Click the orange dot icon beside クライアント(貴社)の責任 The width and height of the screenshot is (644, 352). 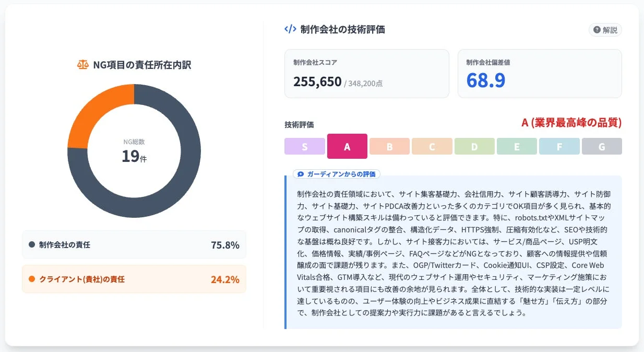pyautogui.click(x=33, y=279)
